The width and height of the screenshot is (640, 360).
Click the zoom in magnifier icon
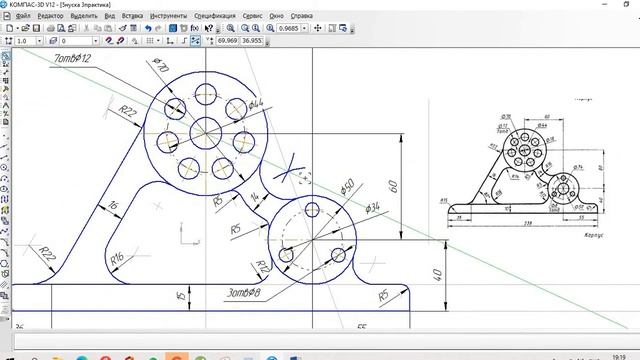(x=245, y=28)
